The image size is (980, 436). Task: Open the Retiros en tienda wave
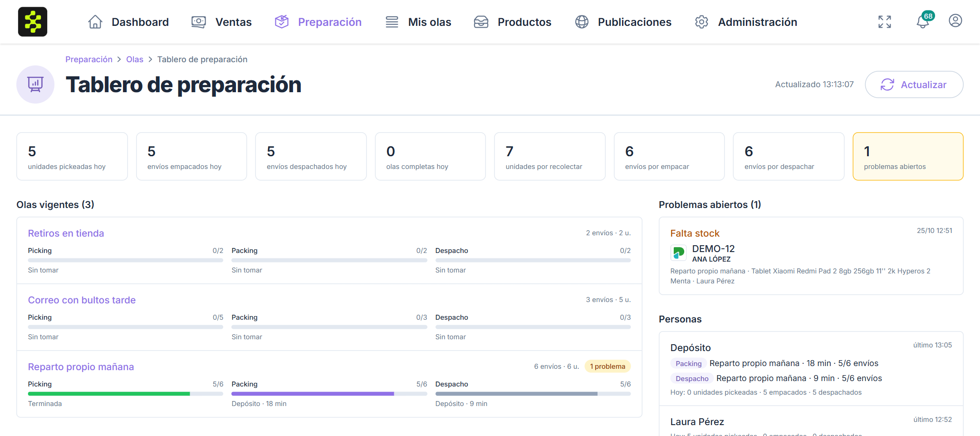click(66, 233)
